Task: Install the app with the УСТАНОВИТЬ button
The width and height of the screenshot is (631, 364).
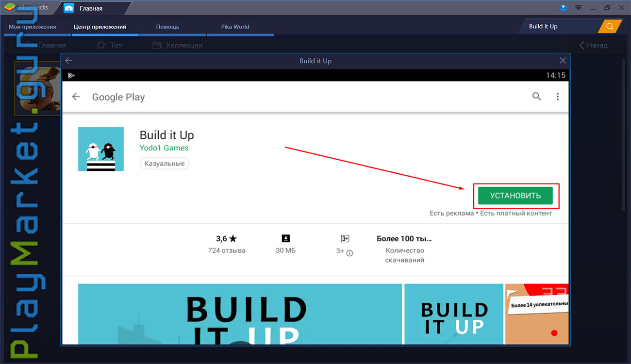Action: click(515, 196)
